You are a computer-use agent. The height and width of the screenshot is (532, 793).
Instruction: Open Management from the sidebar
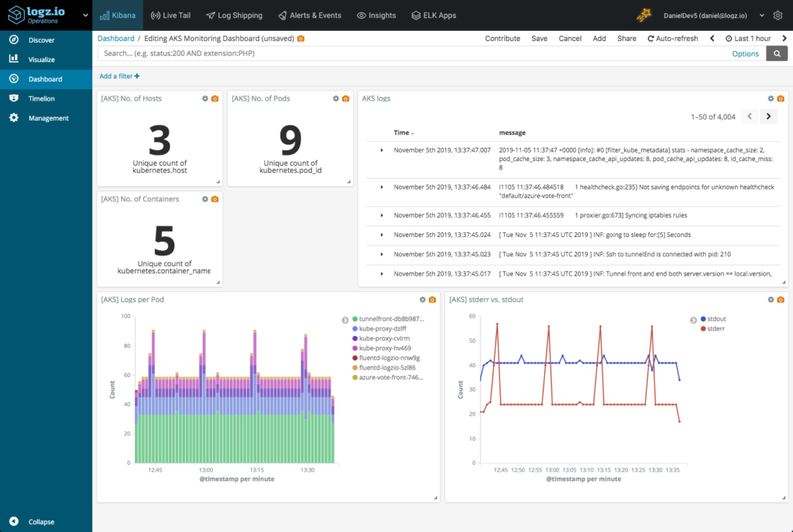click(x=46, y=117)
